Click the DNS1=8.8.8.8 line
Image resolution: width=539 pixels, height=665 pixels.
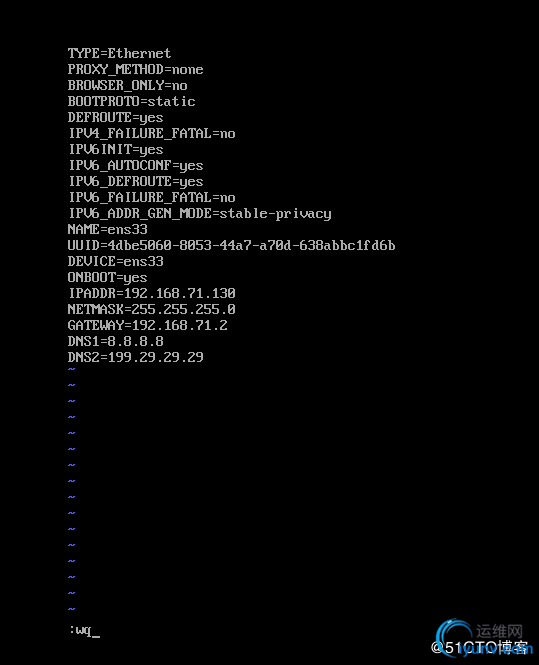pyautogui.click(x=115, y=341)
